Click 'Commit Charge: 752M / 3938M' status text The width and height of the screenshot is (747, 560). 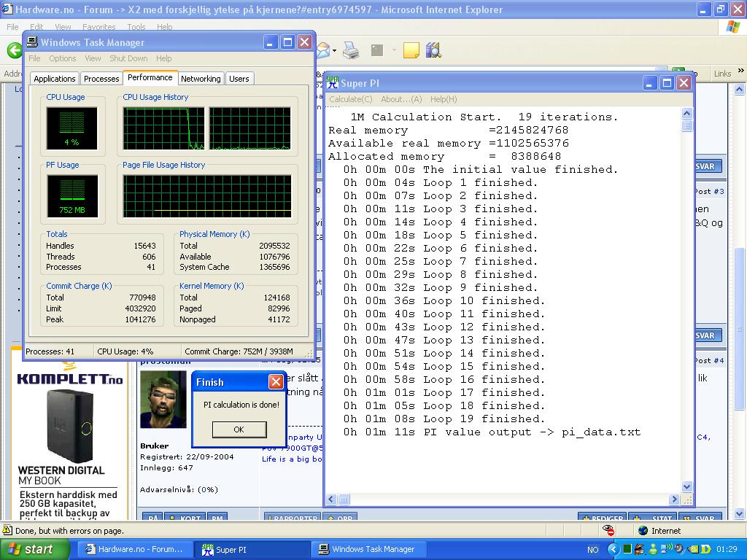pyautogui.click(x=239, y=351)
